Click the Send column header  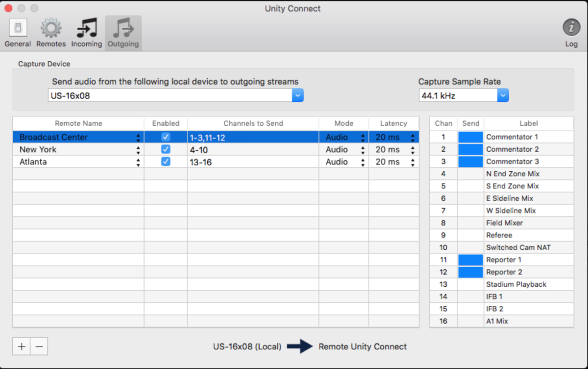[x=470, y=123]
